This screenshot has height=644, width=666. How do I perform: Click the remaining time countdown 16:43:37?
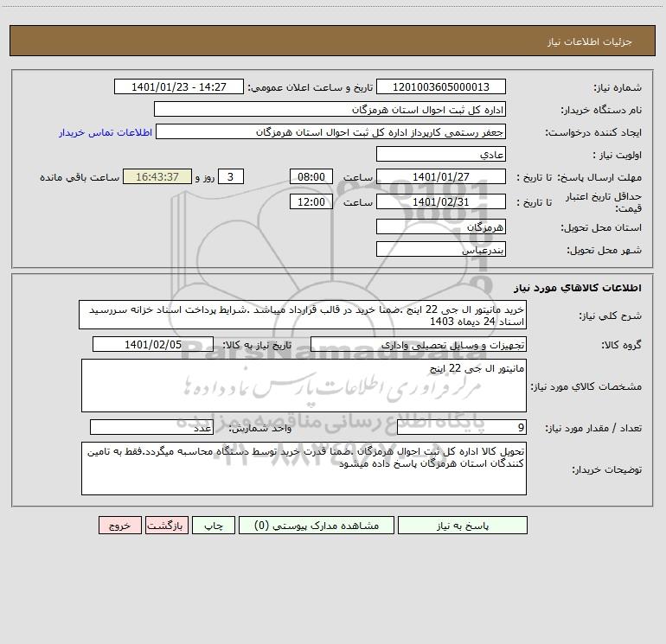pyautogui.click(x=157, y=176)
